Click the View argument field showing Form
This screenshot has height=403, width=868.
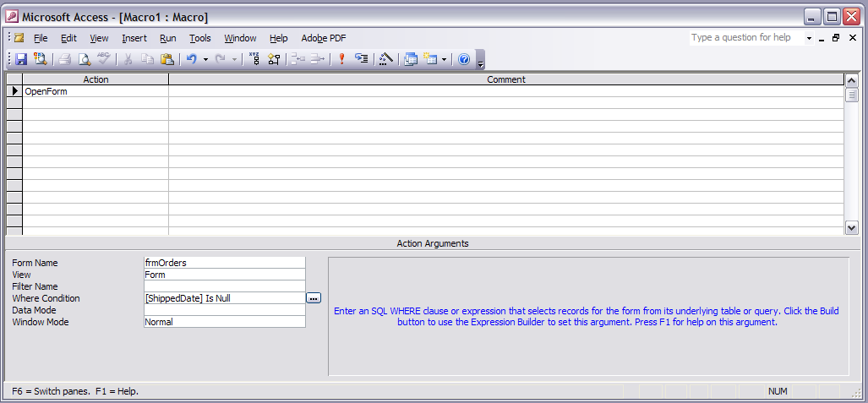click(x=224, y=275)
